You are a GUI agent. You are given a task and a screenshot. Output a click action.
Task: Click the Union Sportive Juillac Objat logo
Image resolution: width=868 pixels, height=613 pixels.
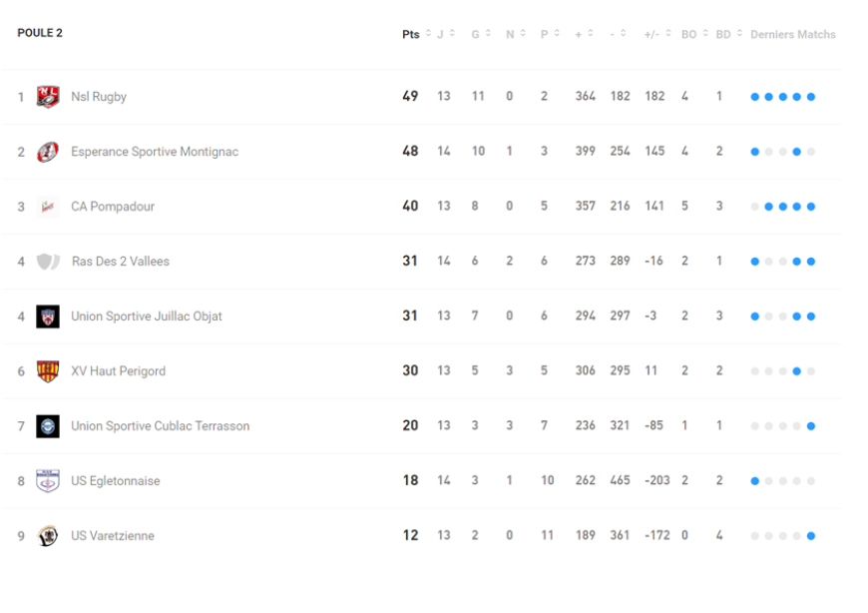[x=48, y=316]
